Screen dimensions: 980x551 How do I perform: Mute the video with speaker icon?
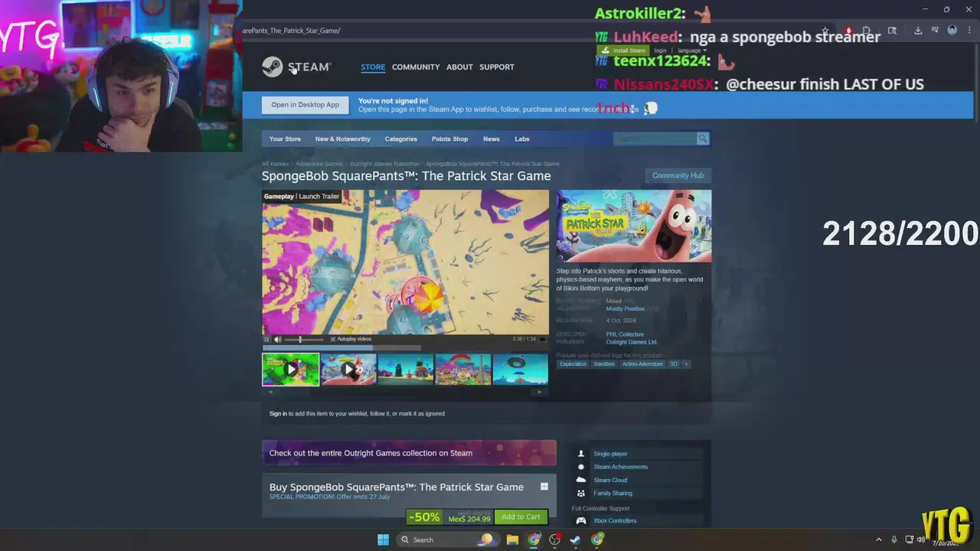(x=277, y=339)
